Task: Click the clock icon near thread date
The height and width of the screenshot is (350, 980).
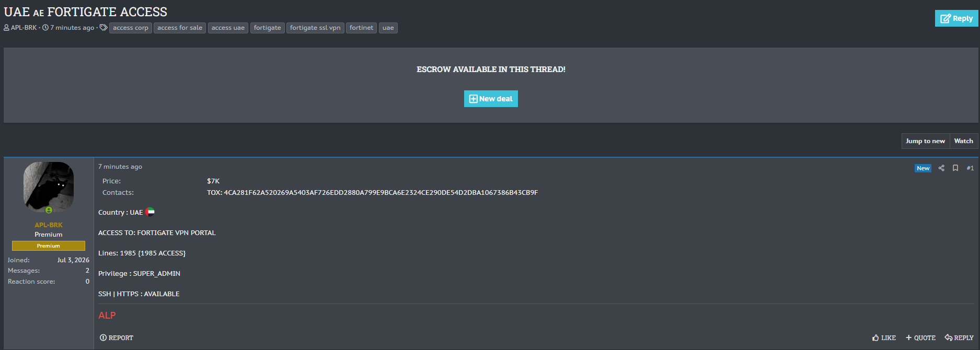Action: (45, 28)
